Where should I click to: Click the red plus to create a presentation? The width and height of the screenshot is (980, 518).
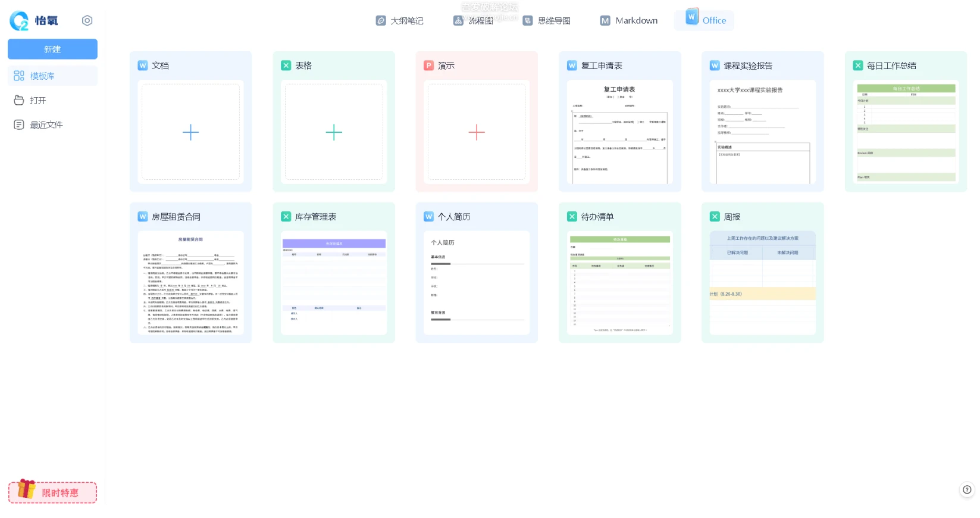(477, 132)
